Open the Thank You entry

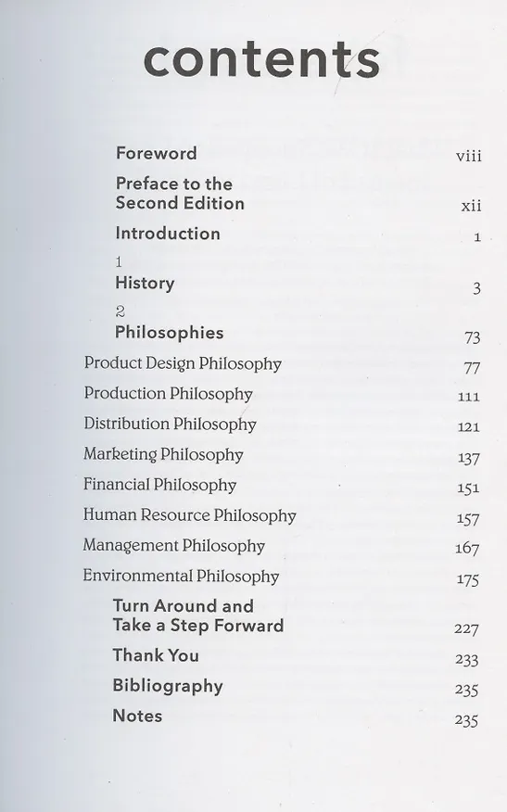(156, 655)
